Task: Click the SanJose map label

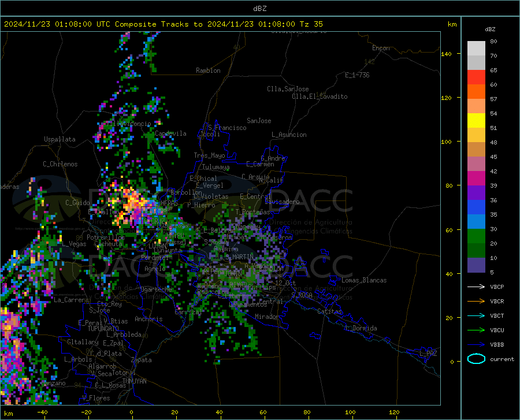Action: [x=259, y=121]
